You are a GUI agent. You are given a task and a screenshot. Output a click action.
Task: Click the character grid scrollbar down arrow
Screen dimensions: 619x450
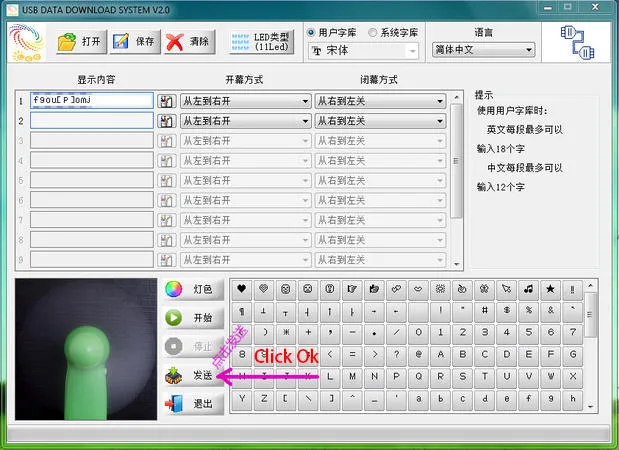[x=591, y=406]
